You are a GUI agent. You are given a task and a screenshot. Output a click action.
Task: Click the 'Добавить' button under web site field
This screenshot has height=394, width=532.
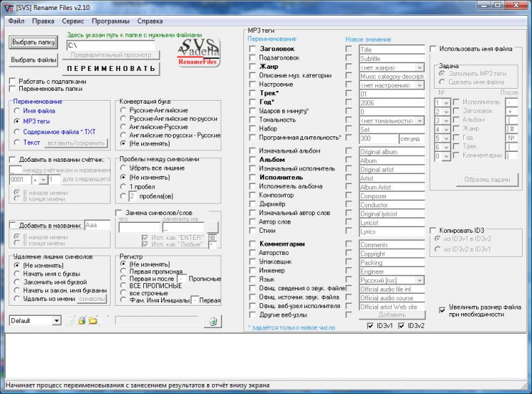(x=392, y=315)
